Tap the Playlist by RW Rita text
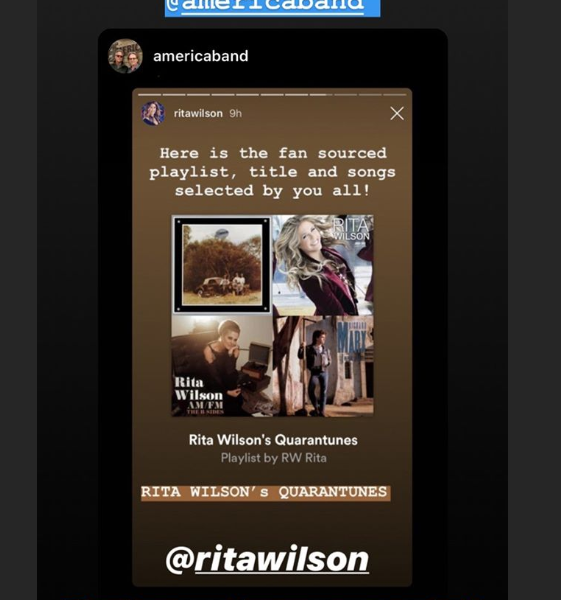The width and height of the screenshot is (561, 600). (274, 458)
